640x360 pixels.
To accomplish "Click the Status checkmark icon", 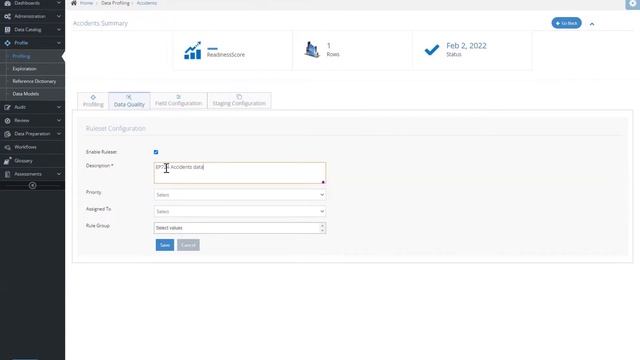I will [x=432, y=50].
